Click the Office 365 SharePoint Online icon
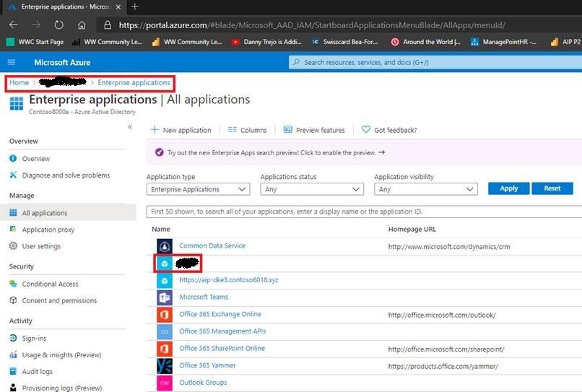 pos(165,349)
